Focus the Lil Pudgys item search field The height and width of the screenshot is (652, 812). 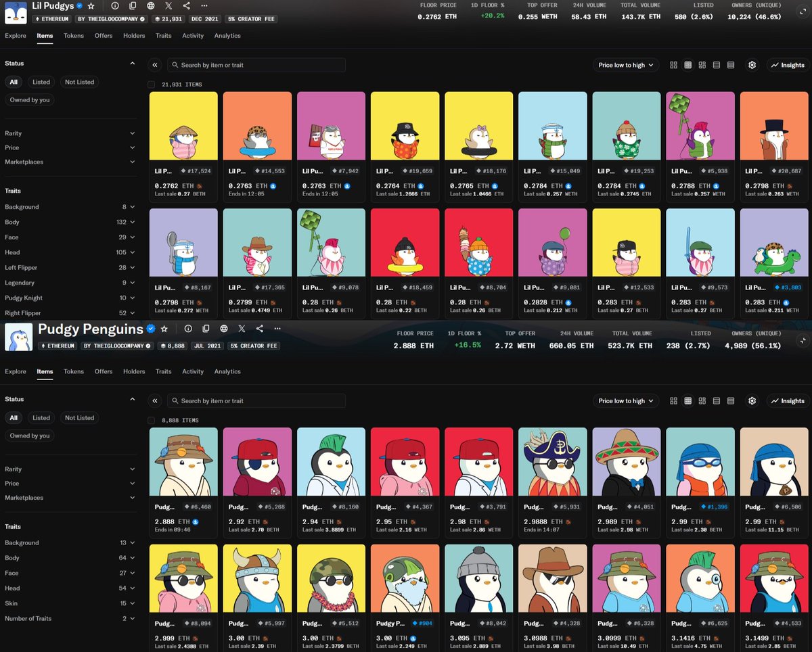click(x=256, y=65)
